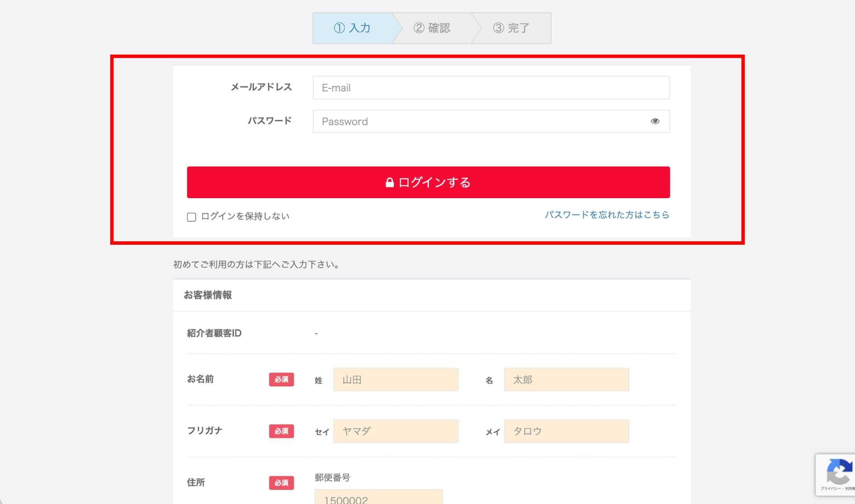
Task: Click the 郵便番号 field showing 1500002
Action: [378, 498]
